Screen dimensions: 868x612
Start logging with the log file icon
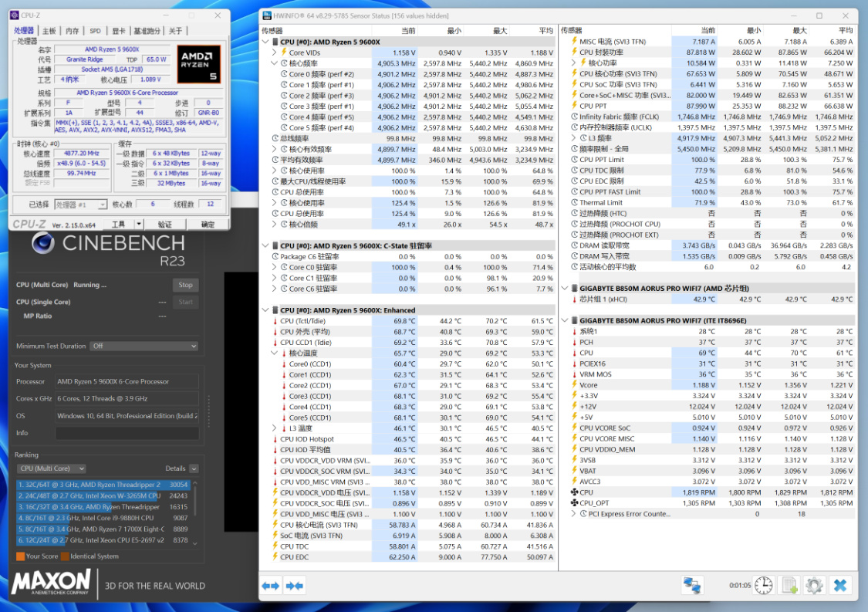[x=789, y=585]
